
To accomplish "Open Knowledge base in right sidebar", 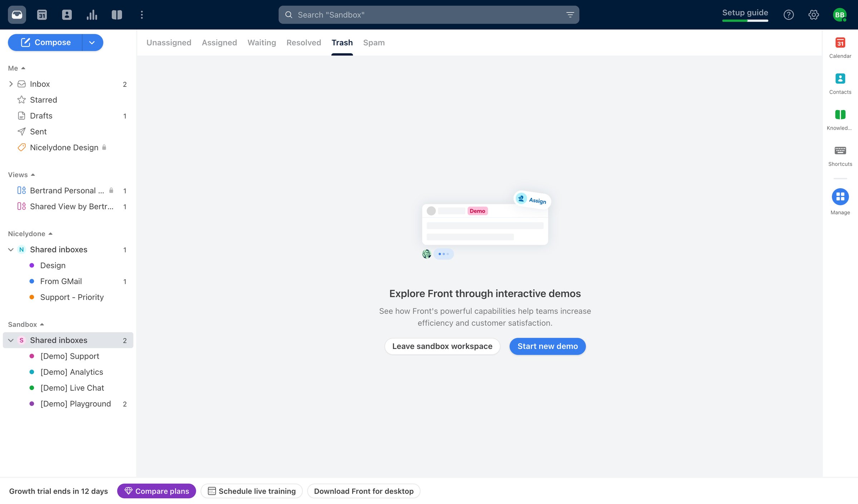I will tap(840, 120).
